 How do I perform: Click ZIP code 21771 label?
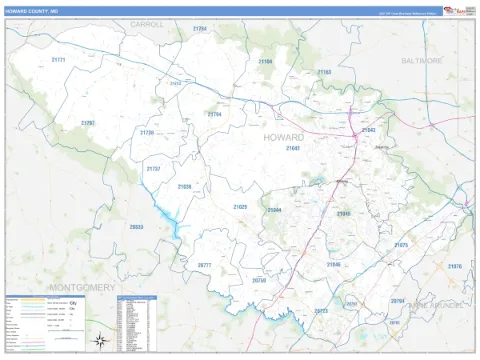[x=58, y=60]
